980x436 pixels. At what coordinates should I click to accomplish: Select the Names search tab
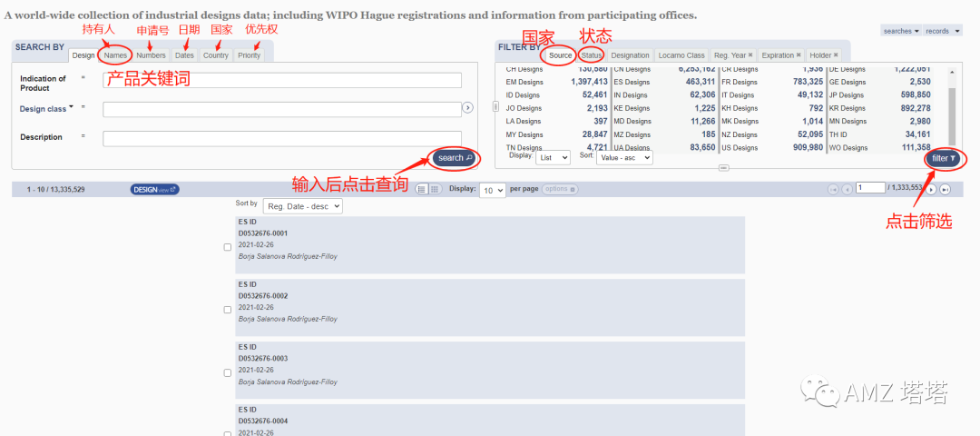pos(115,55)
